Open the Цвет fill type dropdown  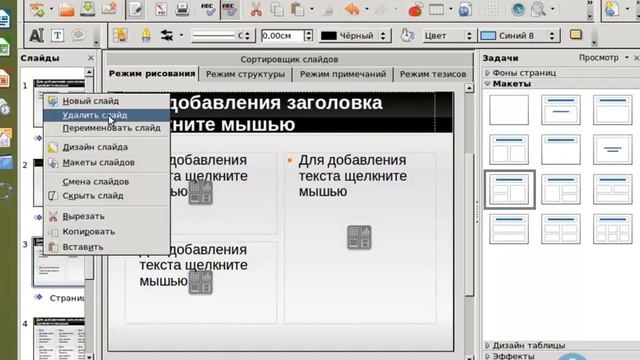point(448,36)
